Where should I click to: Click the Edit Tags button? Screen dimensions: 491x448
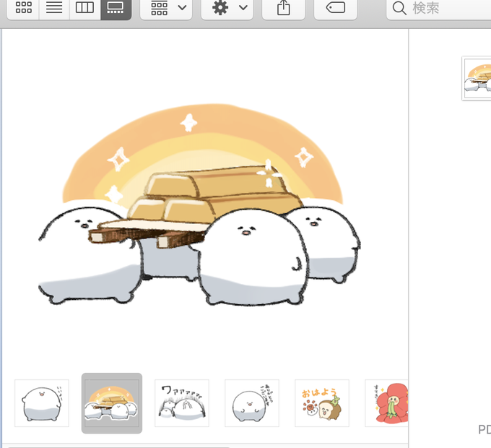click(335, 7)
